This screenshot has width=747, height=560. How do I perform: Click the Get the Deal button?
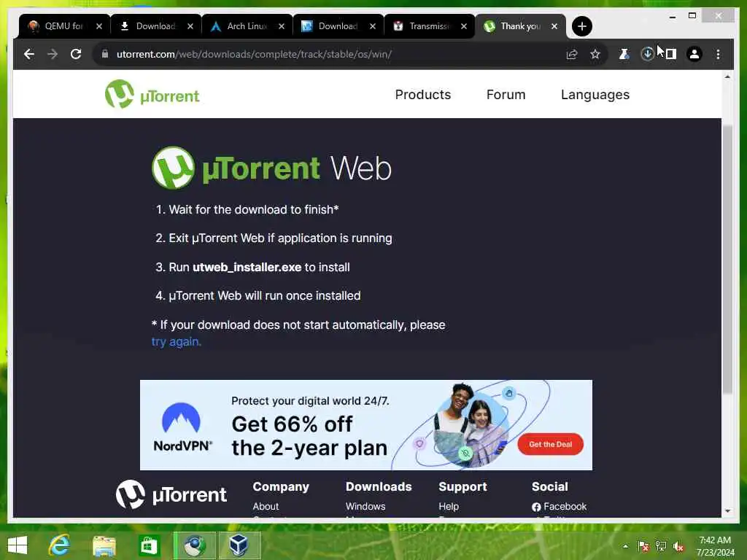(x=550, y=444)
